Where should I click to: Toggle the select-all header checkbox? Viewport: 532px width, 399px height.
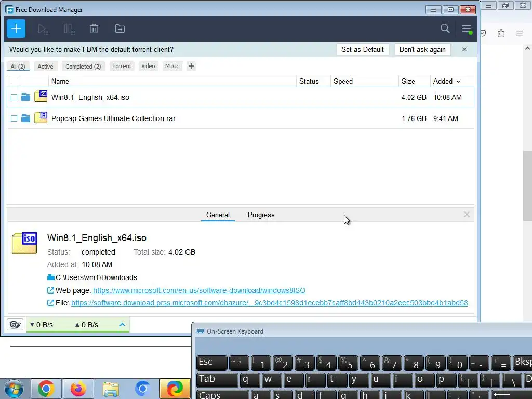pyautogui.click(x=14, y=81)
